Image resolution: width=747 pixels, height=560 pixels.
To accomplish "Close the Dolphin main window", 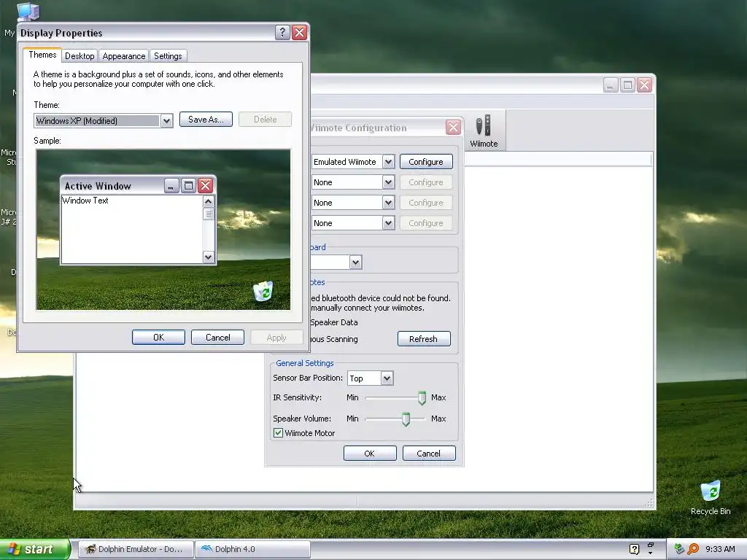I will pyautogui.click(x=644, y=85).
